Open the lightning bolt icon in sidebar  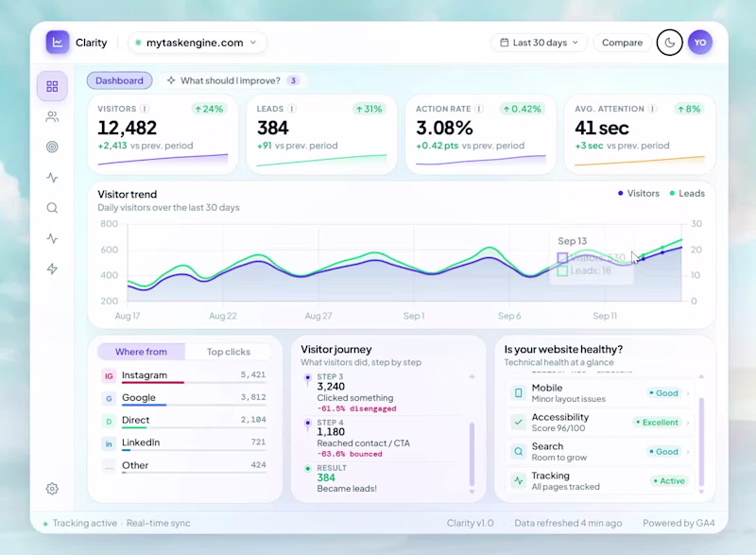(52, 269)
